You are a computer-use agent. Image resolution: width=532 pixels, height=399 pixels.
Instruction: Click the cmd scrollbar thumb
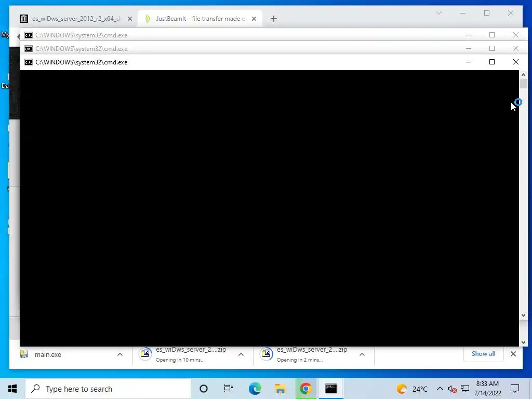(523, 84)
